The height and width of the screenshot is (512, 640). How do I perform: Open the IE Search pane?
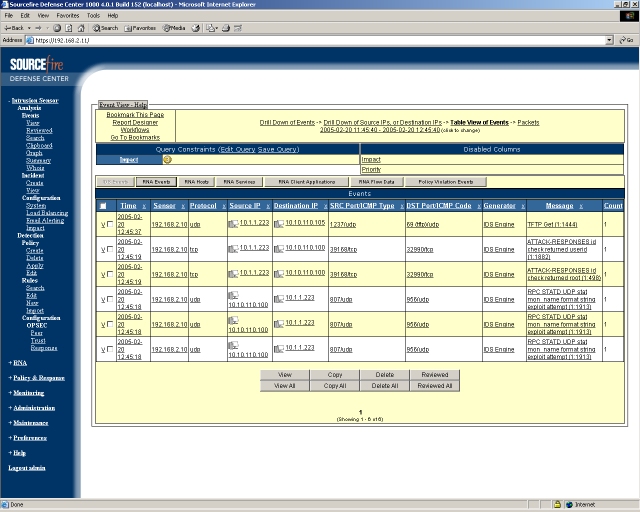click(105, 28)
